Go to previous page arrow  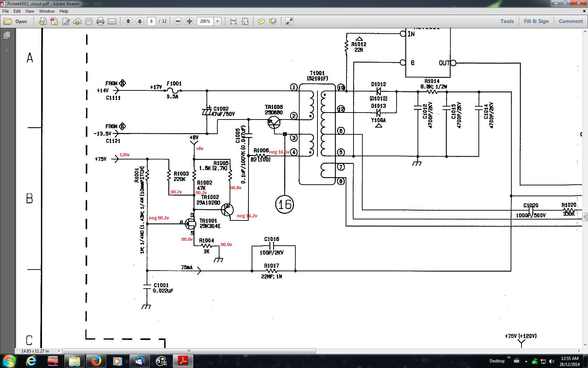(128, 21)
